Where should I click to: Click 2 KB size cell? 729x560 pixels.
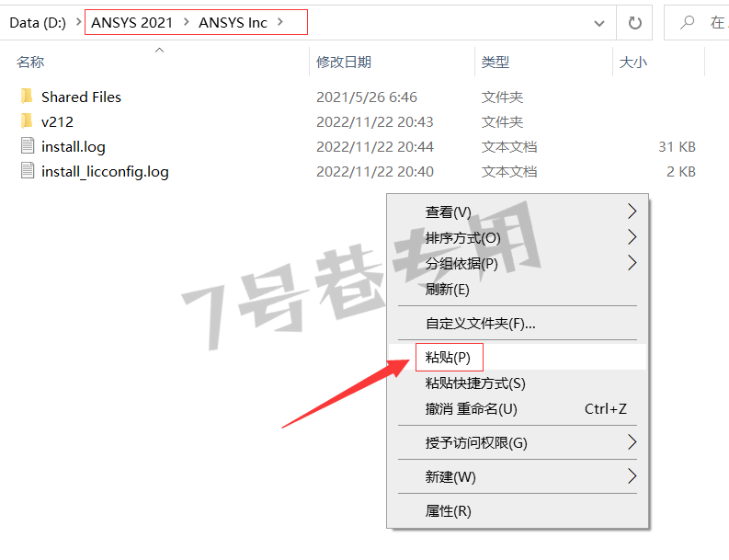click(681, 172)
